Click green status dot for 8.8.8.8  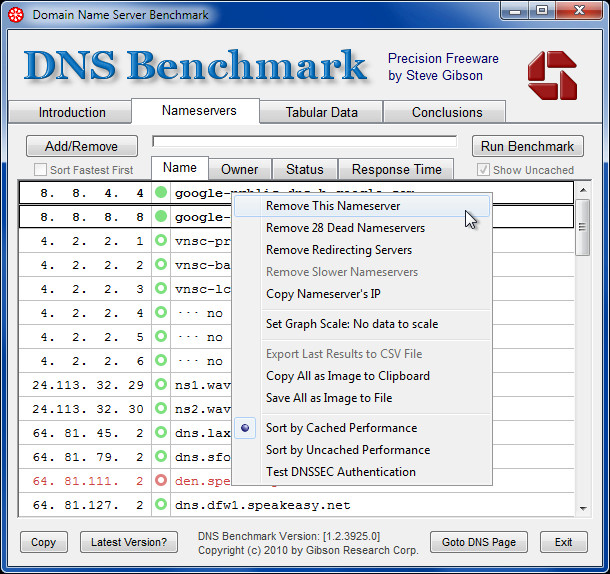click(161, 216)
